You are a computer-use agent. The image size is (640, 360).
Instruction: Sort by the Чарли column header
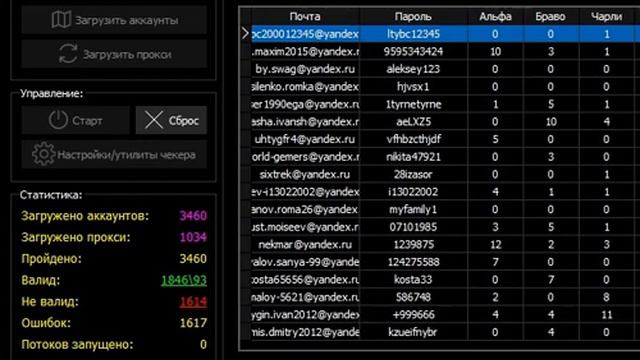(x=607, y=17)
